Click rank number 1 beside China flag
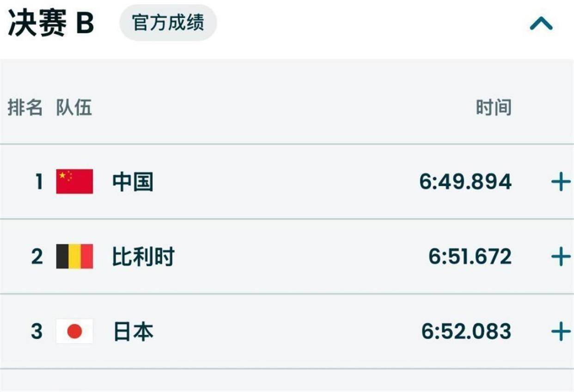The height and width of the screenshot is (392, 574). tap(39, 182)
